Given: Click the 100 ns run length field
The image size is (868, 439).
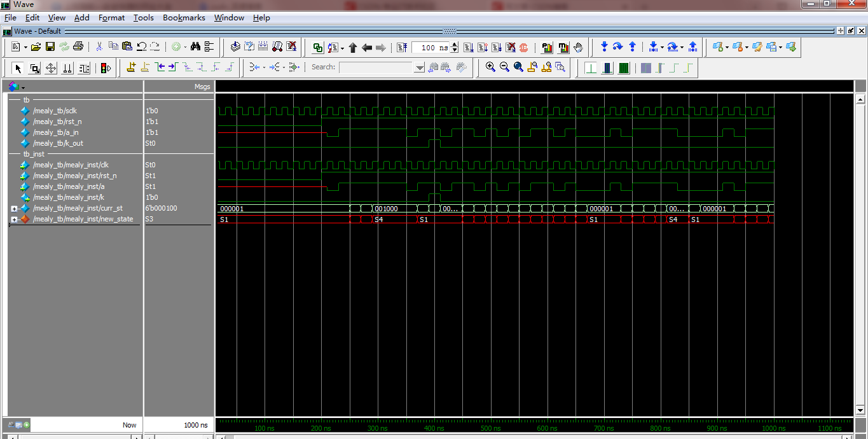Looking at the screenshot, I should (x=431, y=48).
